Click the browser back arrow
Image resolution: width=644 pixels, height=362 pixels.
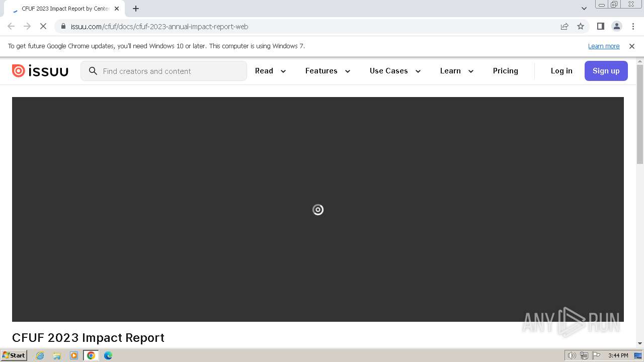tap(11, 26)
